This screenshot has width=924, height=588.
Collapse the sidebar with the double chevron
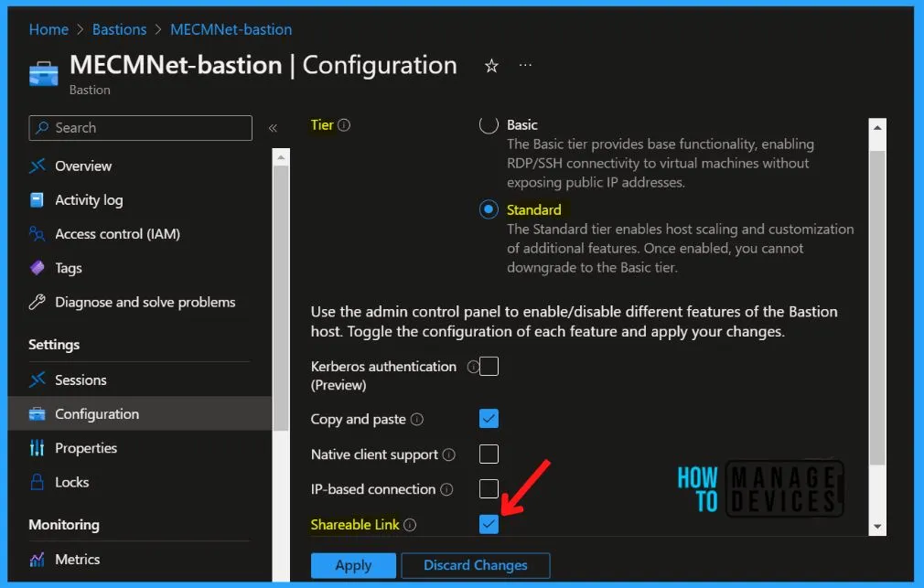273,128
